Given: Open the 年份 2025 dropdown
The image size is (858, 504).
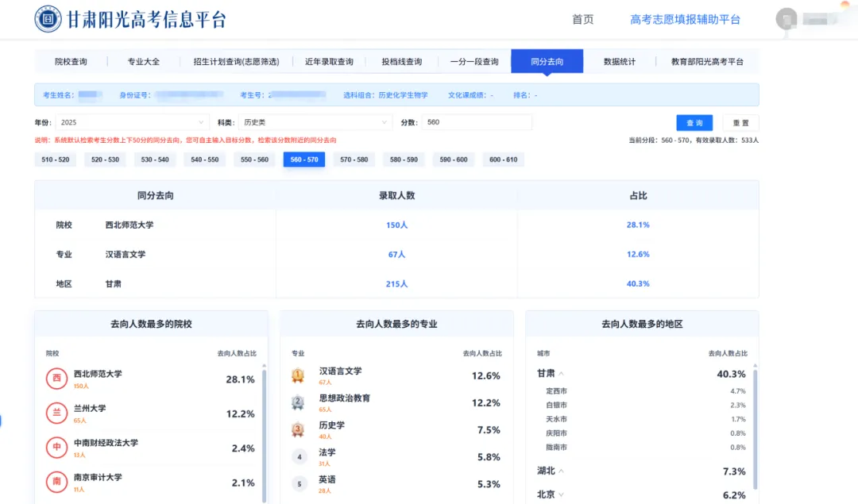Looking at the screenshot, I should point(132,122).
